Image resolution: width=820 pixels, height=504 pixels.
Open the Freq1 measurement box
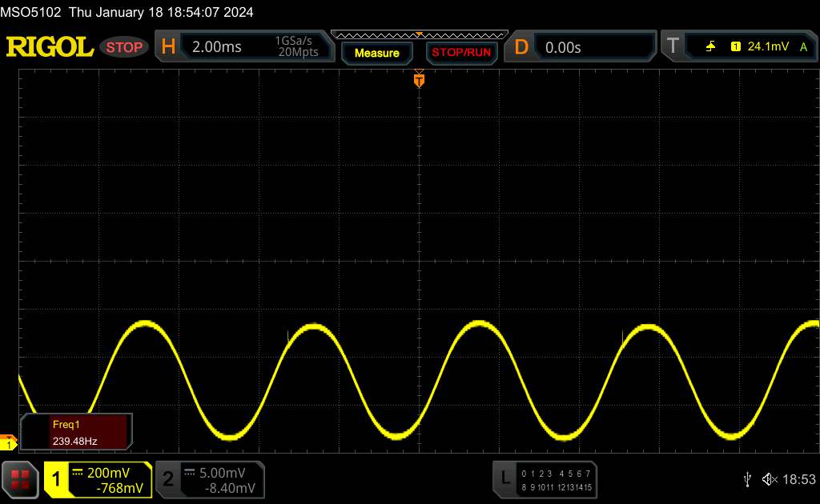click(x=76, y=432)
